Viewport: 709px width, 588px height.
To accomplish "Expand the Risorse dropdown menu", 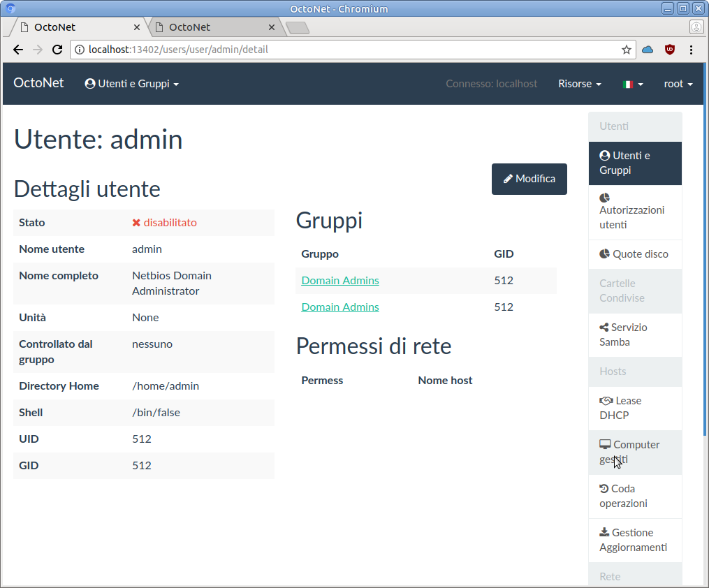I will 580,84.
